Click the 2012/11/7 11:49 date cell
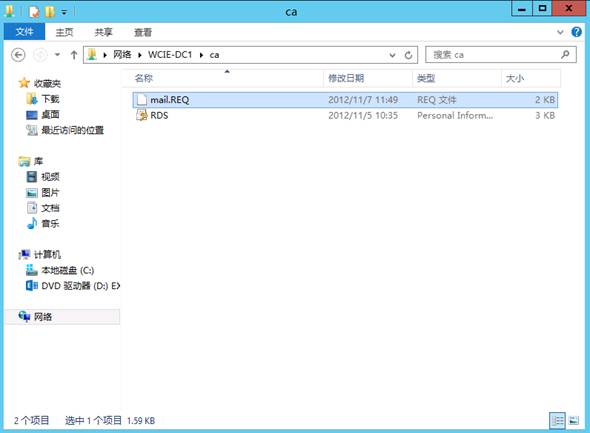This screenshot has width=590, height=433. [x=363, y=100]
